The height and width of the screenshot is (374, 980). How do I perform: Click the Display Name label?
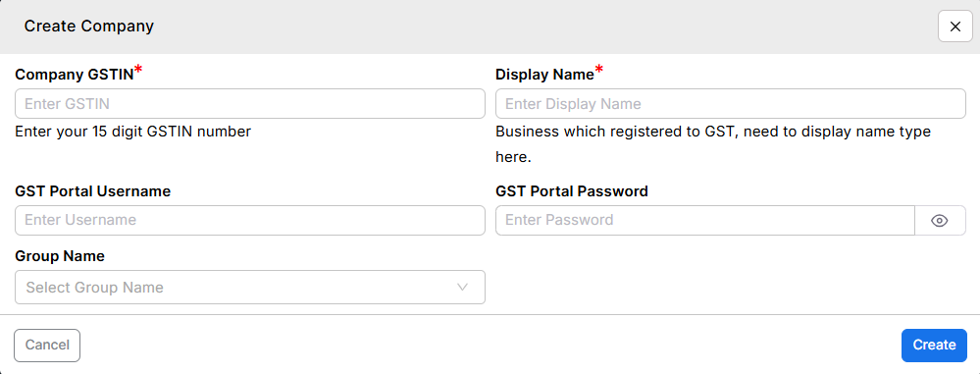544,75
